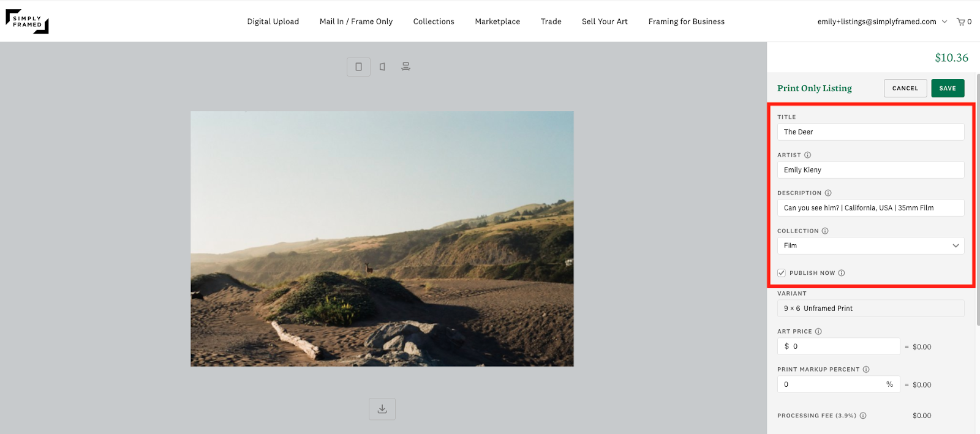
Task: Open Framing for Business
Action: click(x=687, y=21)
